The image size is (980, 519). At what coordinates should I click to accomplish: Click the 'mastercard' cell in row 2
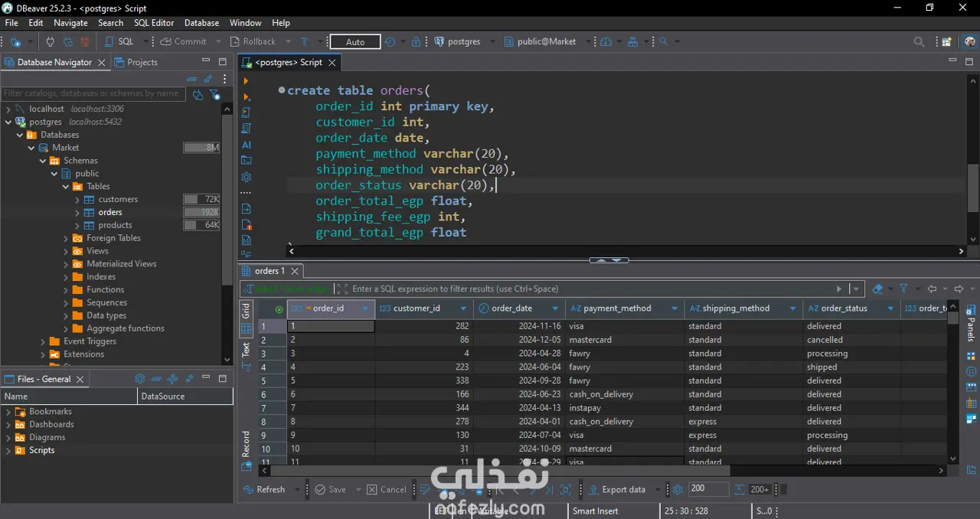click(x=626, y=340)
